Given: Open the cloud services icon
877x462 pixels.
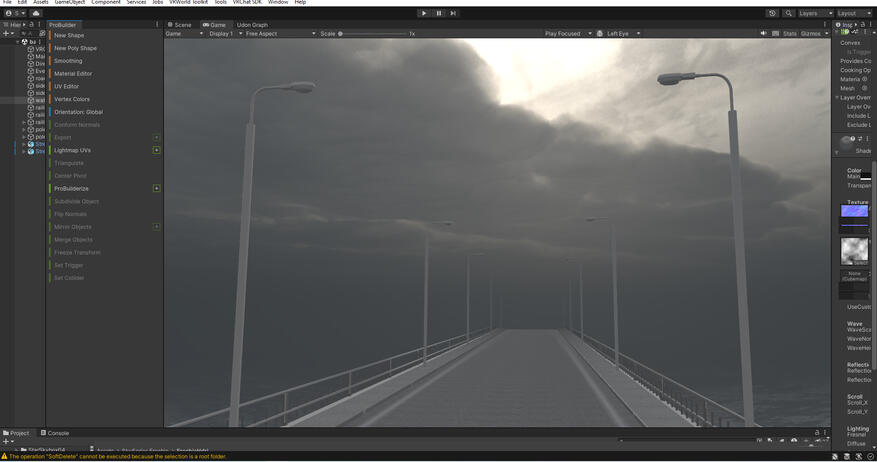Looking at the screenshot, I should (x=36, y=13).
